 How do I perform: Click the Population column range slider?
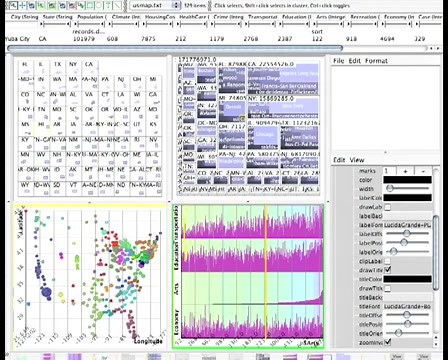[90, 24]
